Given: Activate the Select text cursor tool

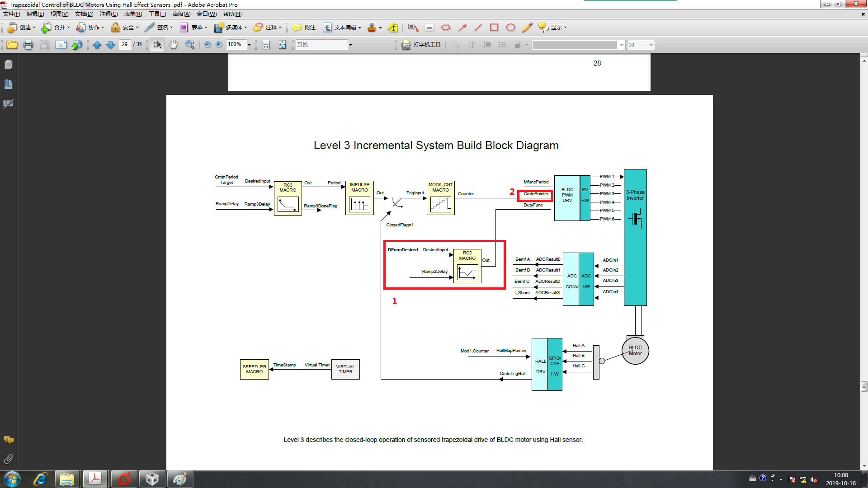Looking at the screenshot, I should click(157, 45).
